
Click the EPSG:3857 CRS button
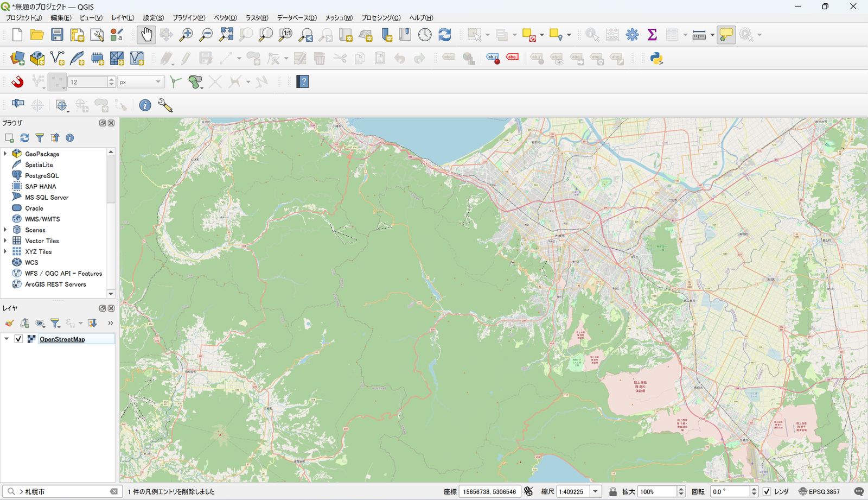(x=819, y=491)
